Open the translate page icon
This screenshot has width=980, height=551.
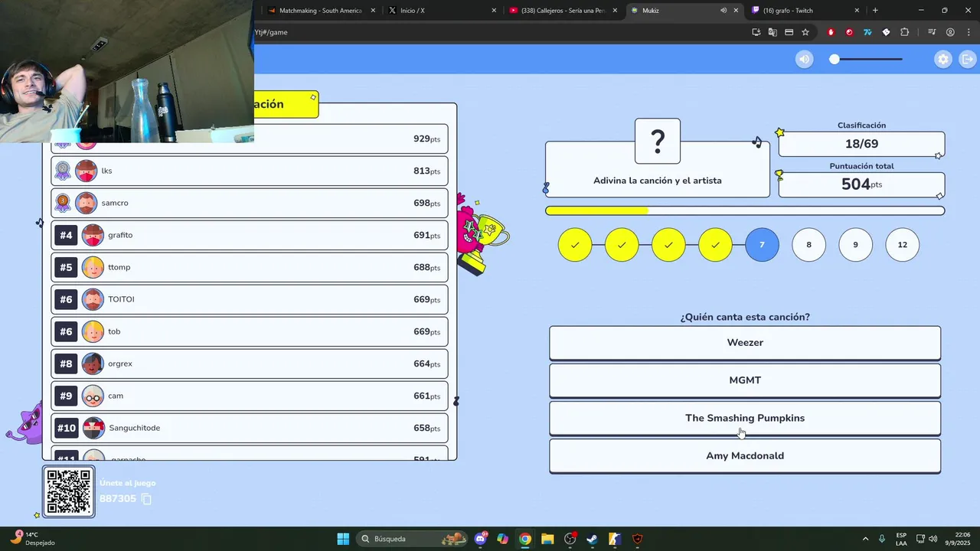click(x=773, y=32)
